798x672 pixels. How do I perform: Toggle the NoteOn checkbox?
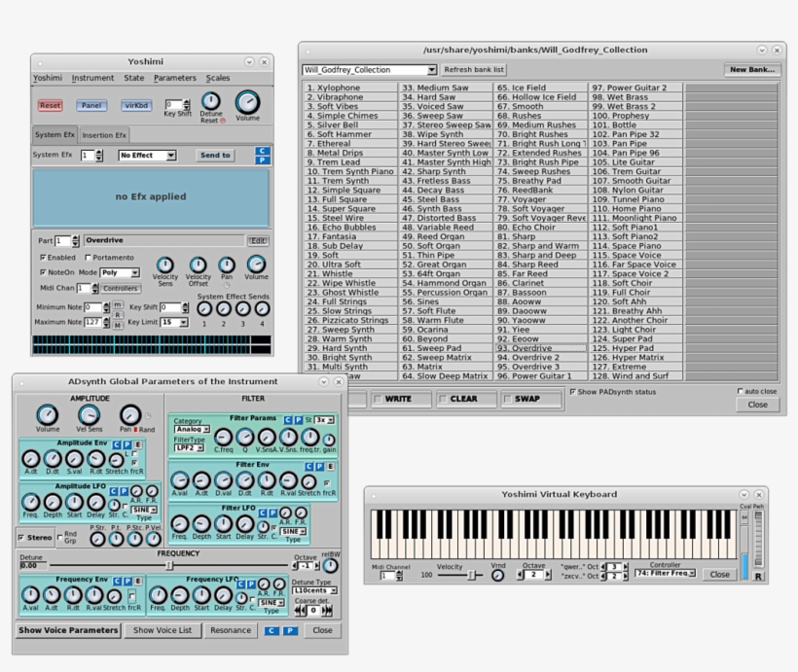click(43, 272)
